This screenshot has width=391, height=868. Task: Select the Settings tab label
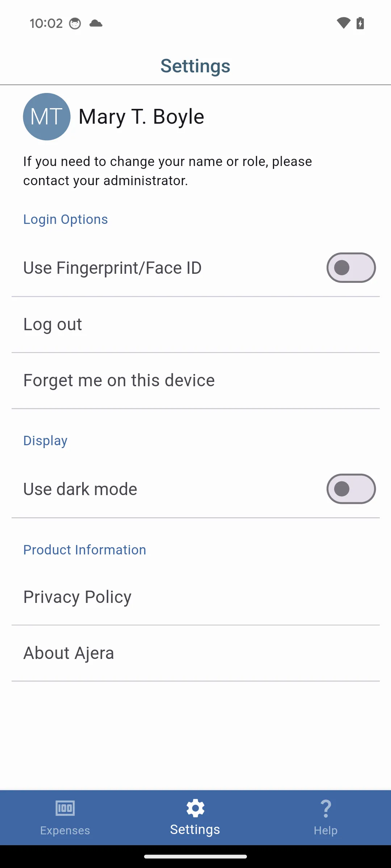tap(195, 830)
